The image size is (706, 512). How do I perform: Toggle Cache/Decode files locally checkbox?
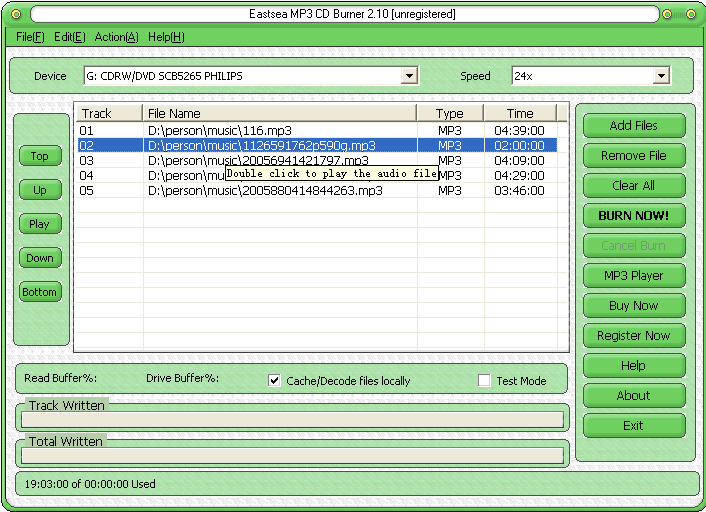point(275,380)
